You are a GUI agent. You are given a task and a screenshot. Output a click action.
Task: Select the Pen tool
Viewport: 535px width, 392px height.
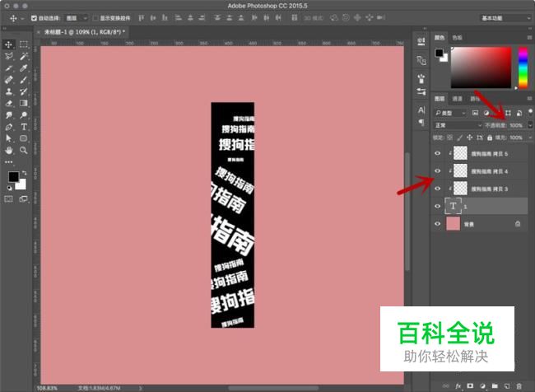[8, 127]
